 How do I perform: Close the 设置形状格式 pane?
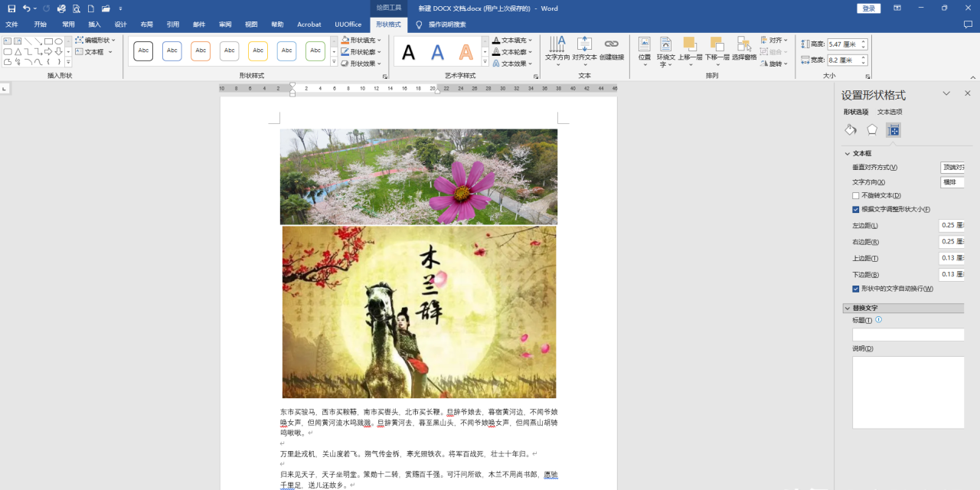pyautogui.click(x=967, y=93)
